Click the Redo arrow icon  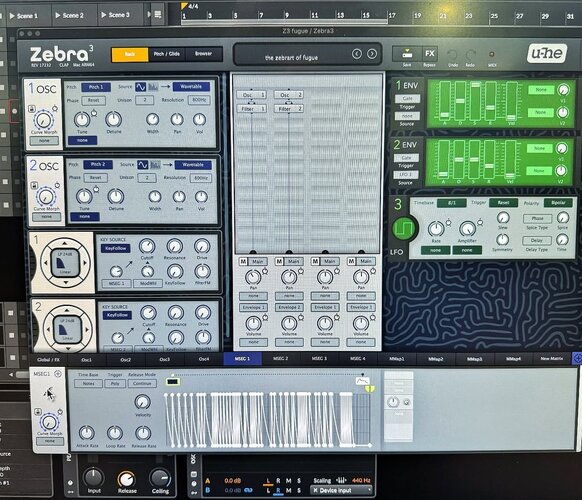pos(470,55)
